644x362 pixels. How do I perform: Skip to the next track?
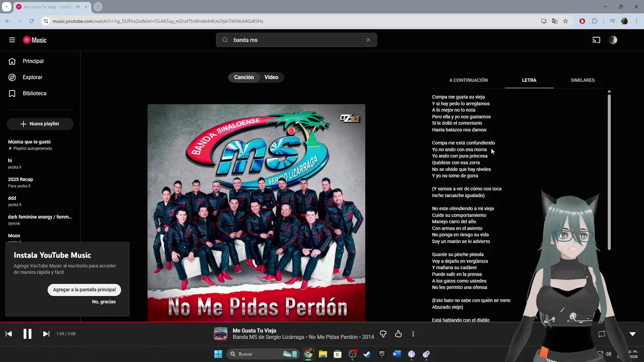46,334
